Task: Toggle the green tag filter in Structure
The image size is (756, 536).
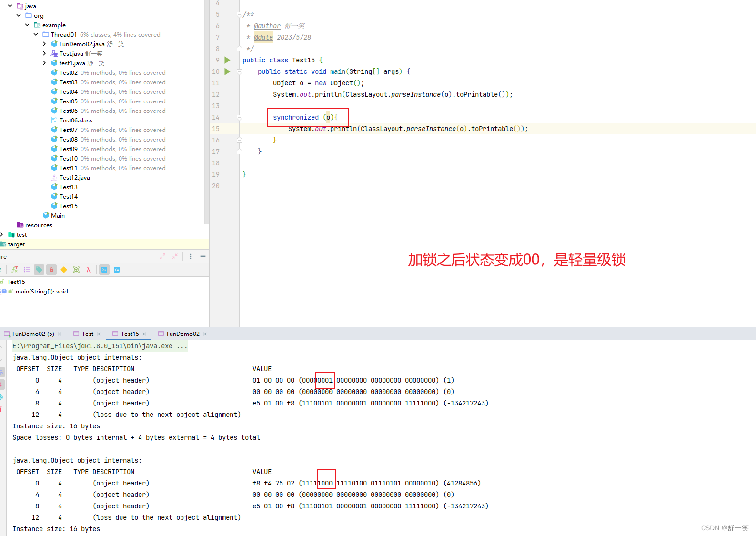Action: (39, 270)
